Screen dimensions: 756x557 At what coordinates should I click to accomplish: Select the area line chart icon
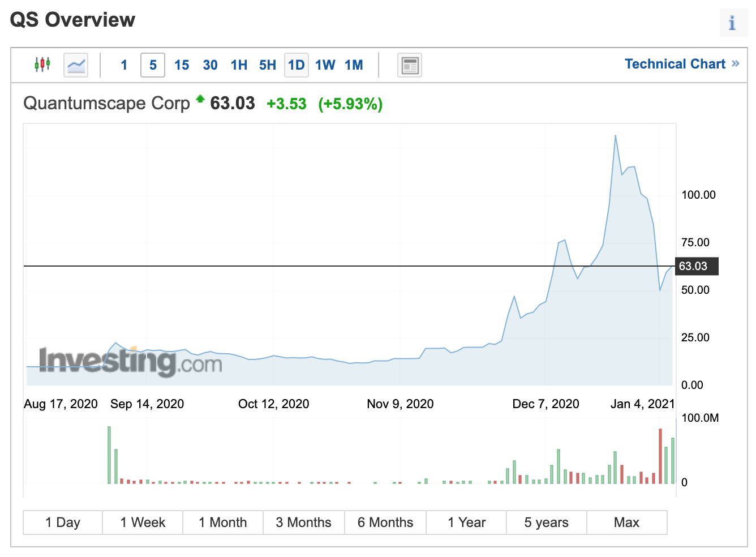[x=76, y=65]
